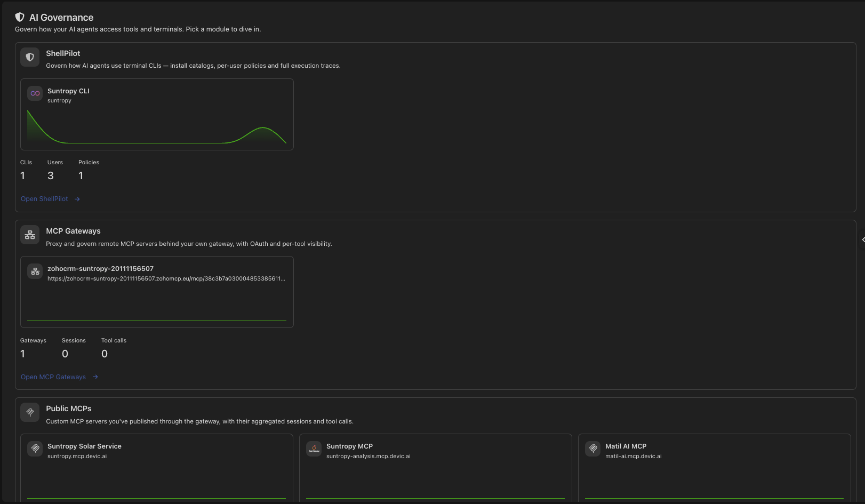Click the ShellPilot shield icon
This screenshot has width=865, height=504.
point(30,57)
